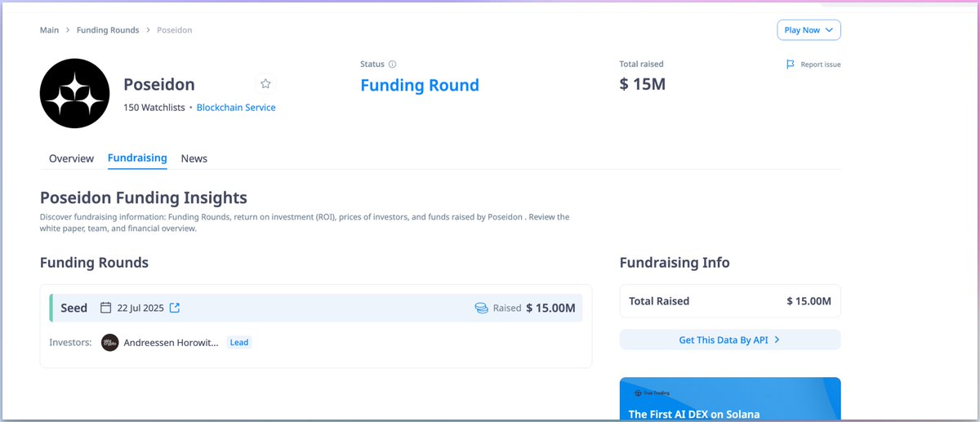Open the Seed round external link icon
Viewport: 980px width, 422px height.
coord(174,308)
